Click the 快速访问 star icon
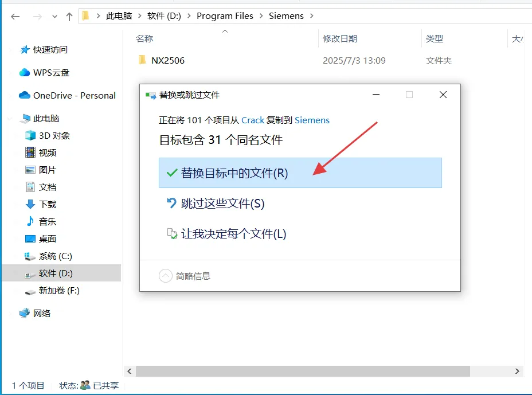 25,49
